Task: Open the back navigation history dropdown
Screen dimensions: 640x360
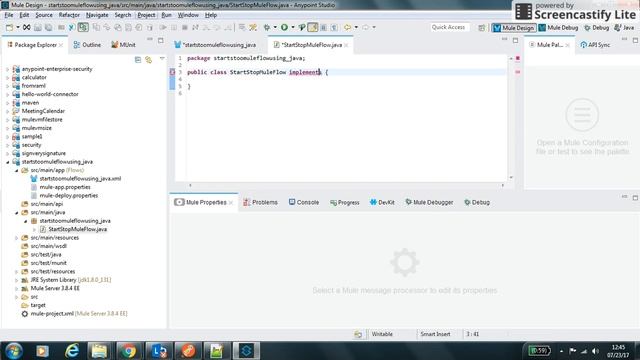Action: point(356,27)
